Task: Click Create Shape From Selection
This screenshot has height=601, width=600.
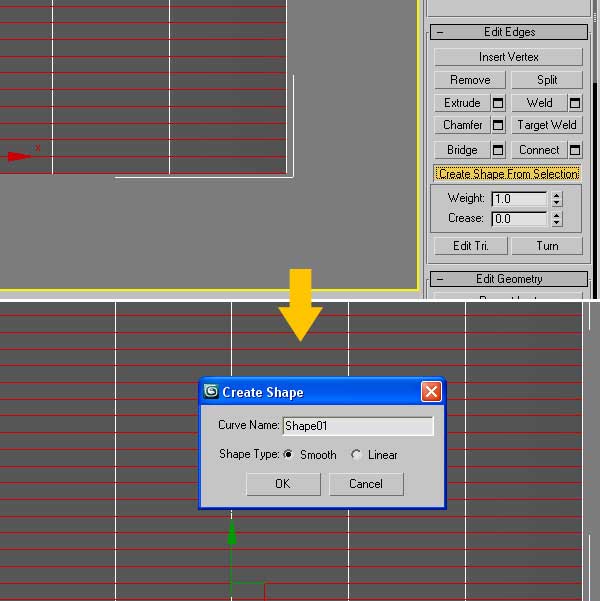Action: (x=508, y=174)
